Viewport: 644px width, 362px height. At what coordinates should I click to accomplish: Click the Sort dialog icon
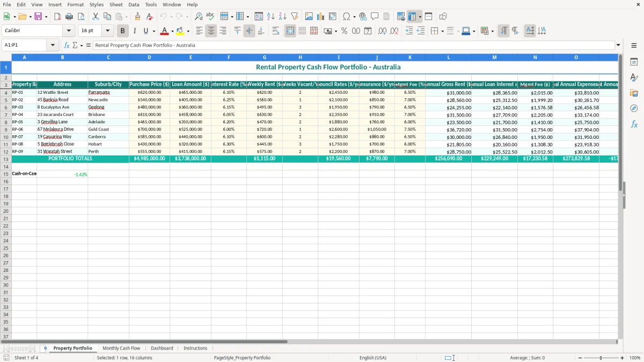259,17
